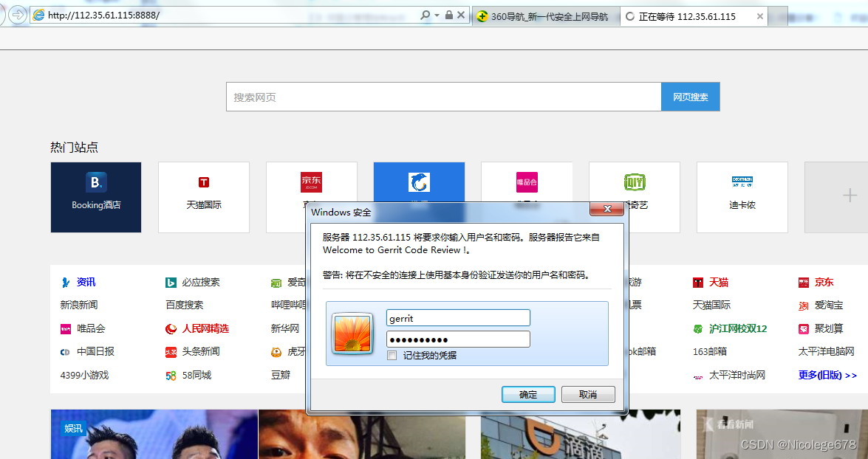Click the 更多(旧版) >> link
This screenshot has width=868, height=459.
pyautogui.click(x=827, y=375)
